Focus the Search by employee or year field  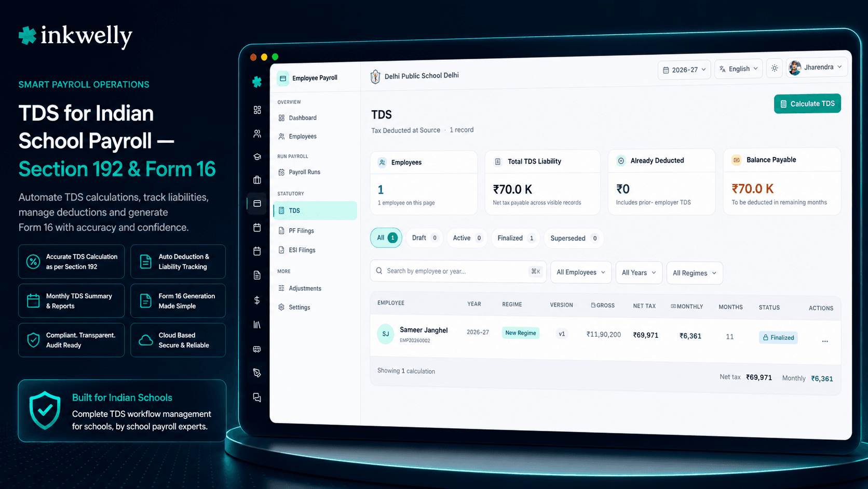[x=458, y=271]
